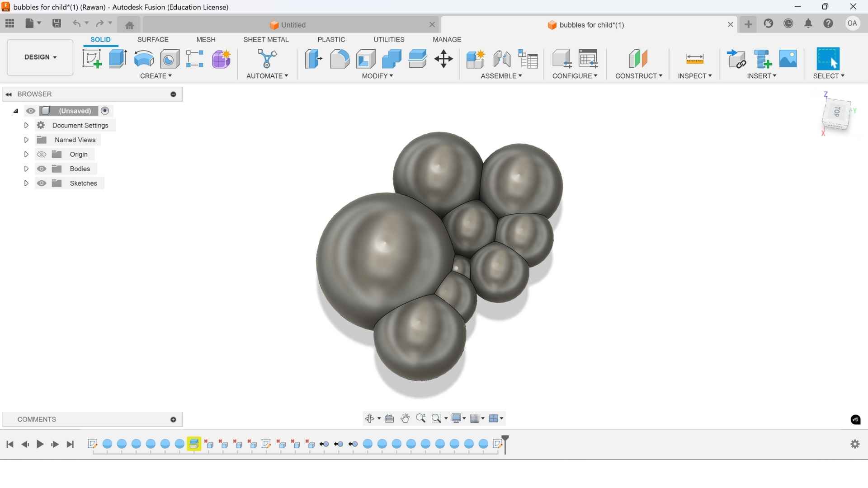Screen dimensions: 868x488
Task: Click the Insert Image tool icon
Action: coord(788,59)
